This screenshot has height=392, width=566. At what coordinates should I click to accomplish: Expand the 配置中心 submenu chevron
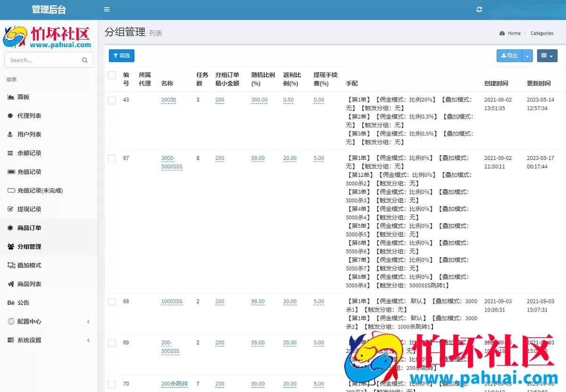point(88,321)
